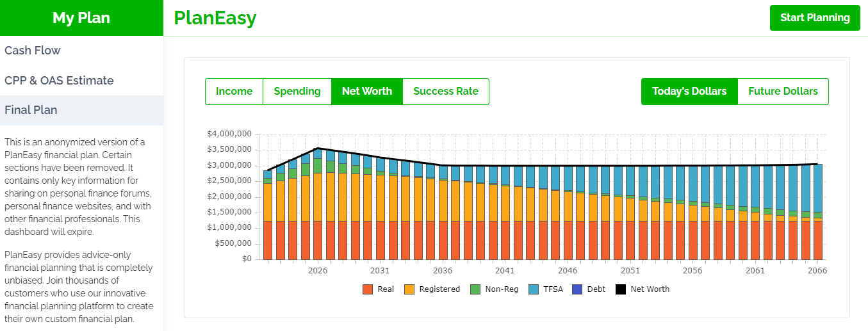Open the PlanEasy logo link
The height and width of the screenshot is (331, 868).
click(215, 18)
